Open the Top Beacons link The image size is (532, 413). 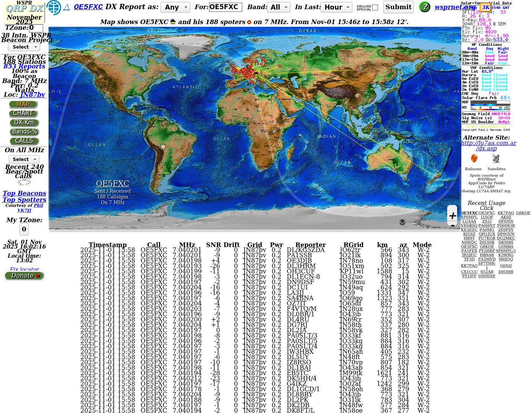click(x=24, y=193)
